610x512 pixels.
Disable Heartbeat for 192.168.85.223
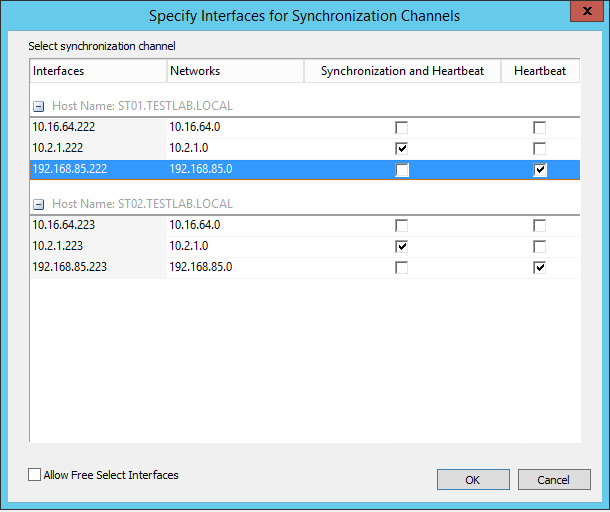540,267
